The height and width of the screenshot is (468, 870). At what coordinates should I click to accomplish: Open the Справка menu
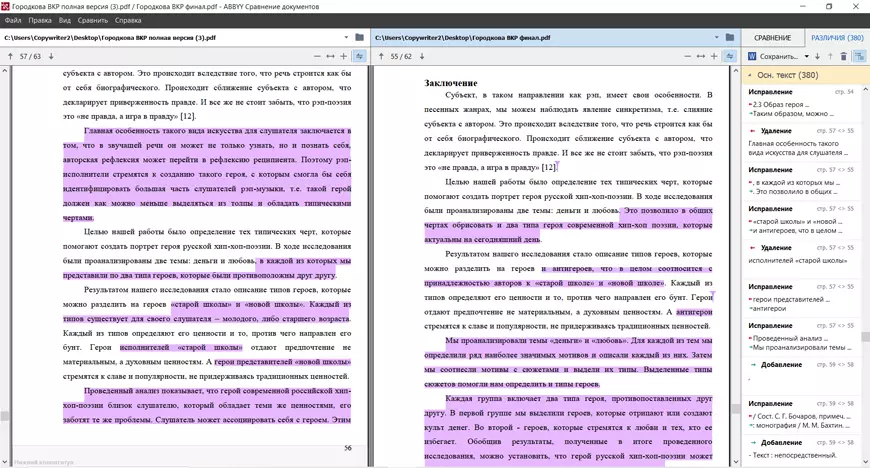128,20
